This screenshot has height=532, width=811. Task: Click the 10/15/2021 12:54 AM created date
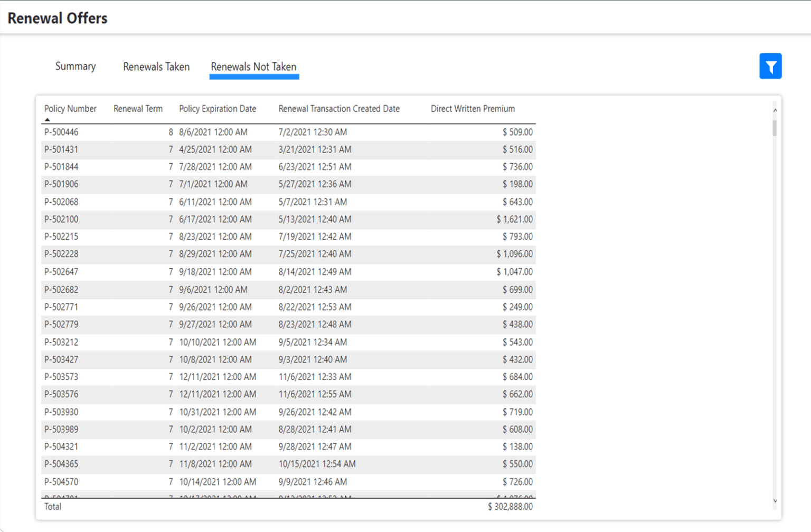pos(317,464)
